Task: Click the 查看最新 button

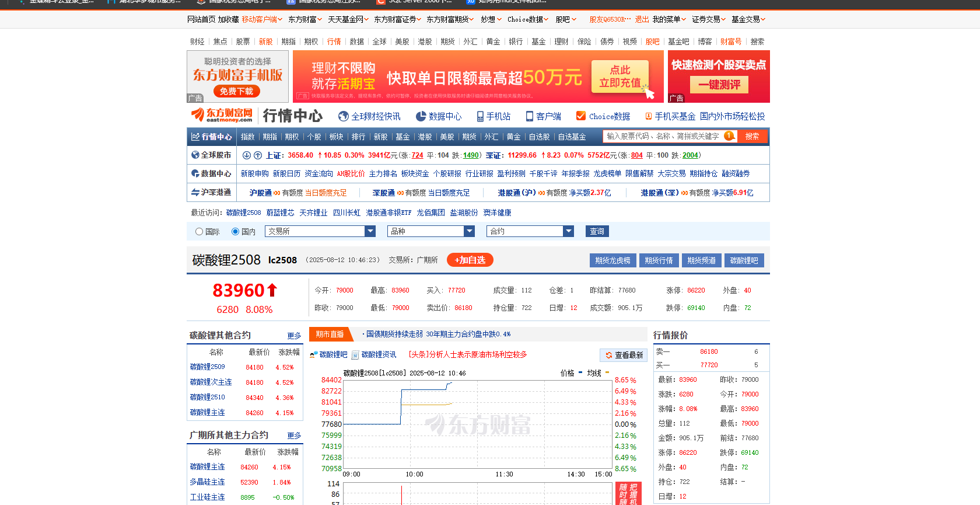Action: [624, 355]
